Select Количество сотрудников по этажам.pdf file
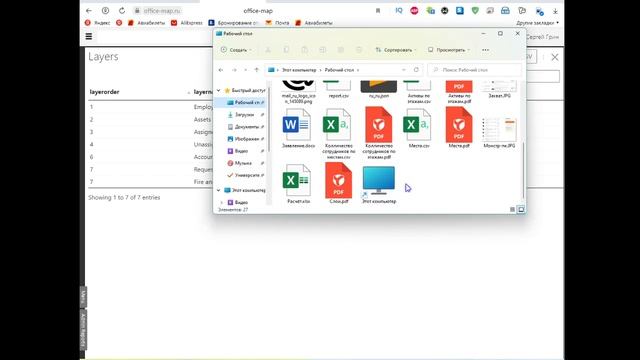The image size is (640, 360). (x=379, y=133)
